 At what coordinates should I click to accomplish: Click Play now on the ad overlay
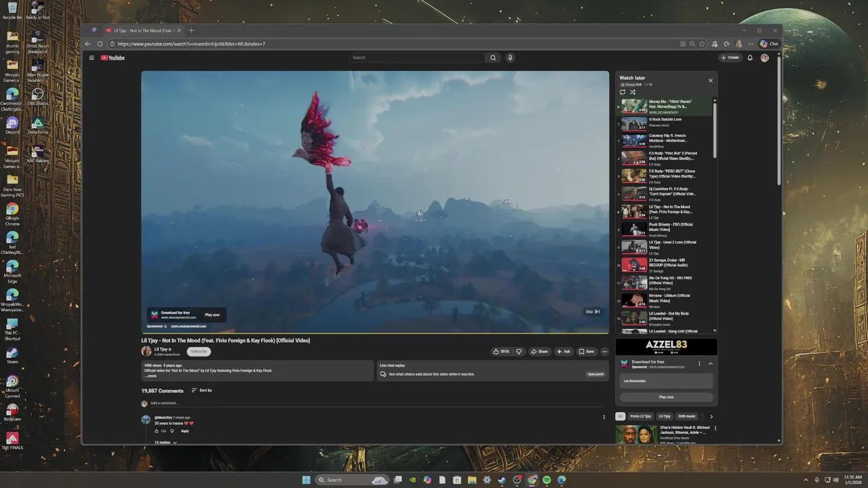point(212,314)
